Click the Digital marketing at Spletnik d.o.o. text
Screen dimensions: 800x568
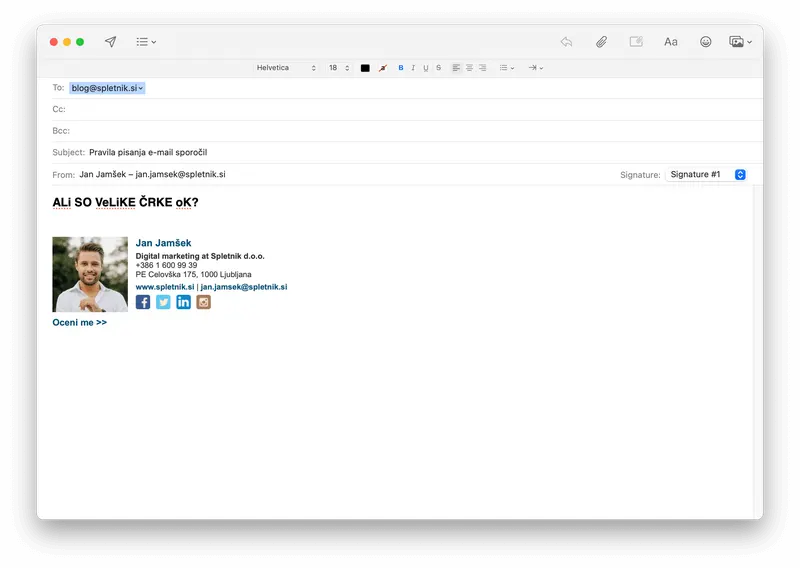[200, 256]
